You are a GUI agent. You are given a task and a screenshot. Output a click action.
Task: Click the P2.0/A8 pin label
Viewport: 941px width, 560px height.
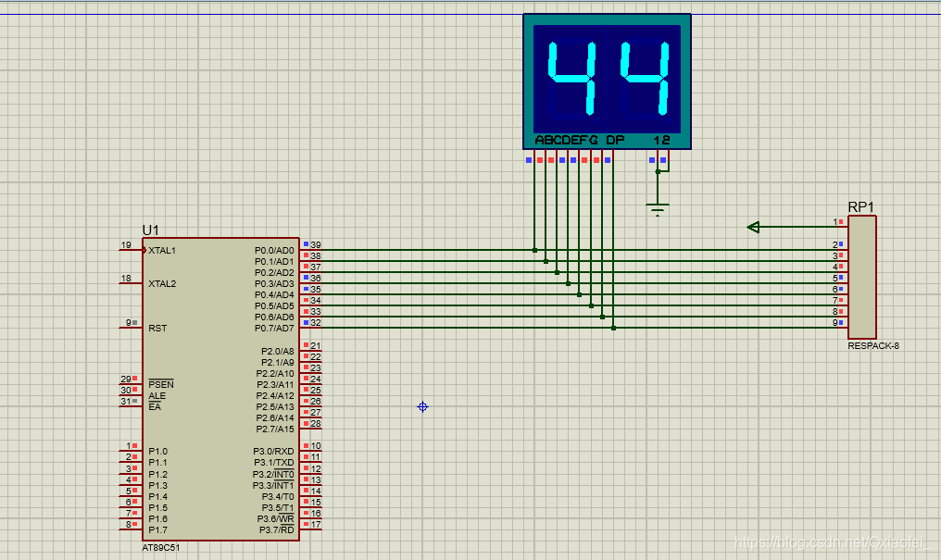(x=277, y=351)
